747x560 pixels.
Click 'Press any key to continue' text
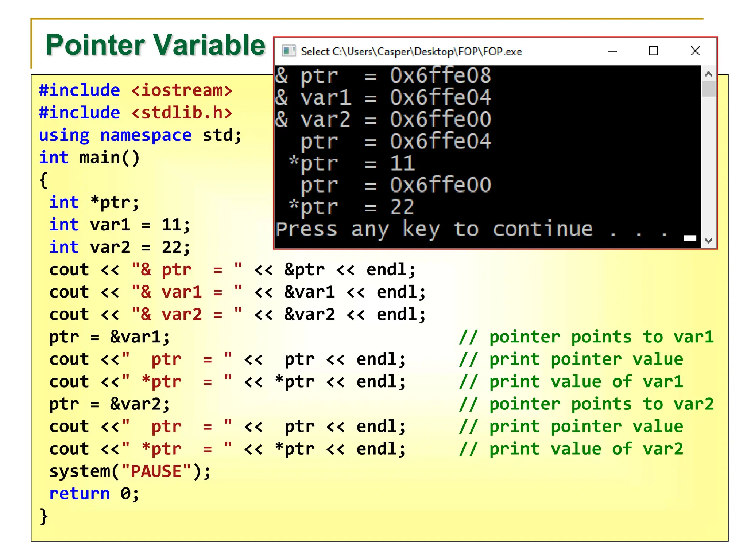click(434, 230)
